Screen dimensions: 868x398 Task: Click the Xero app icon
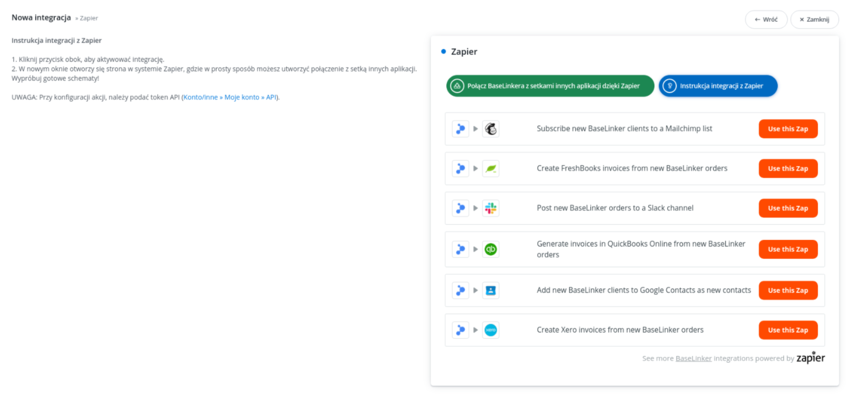(x=490, y=330)
